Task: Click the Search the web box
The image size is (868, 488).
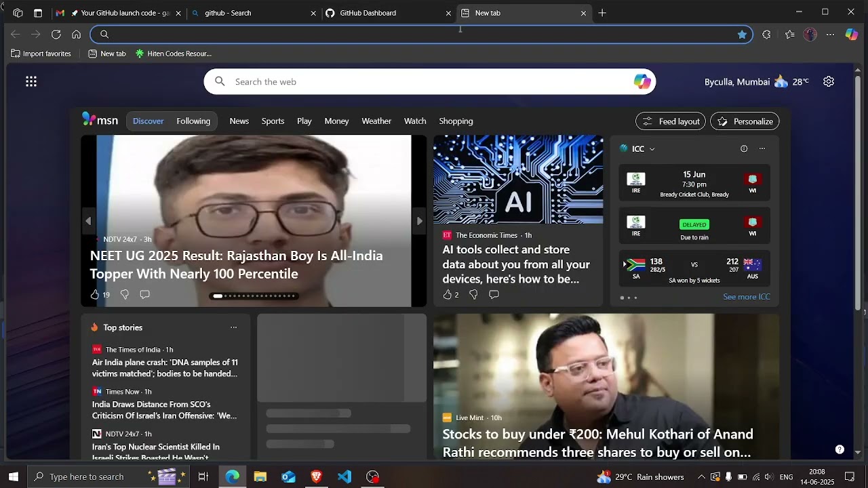Action: click(x=431, y=82)
